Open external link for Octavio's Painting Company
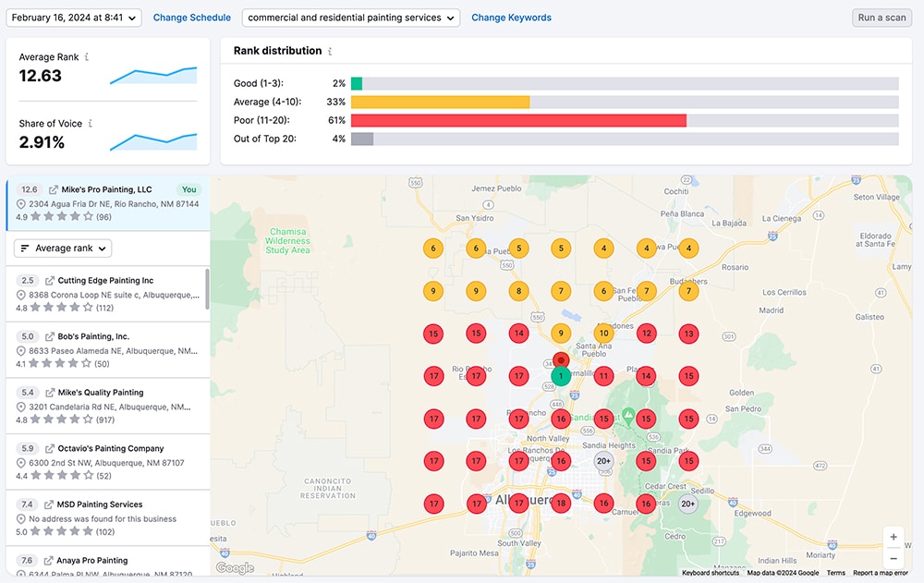The image size is (924, 583). [52, 447]
